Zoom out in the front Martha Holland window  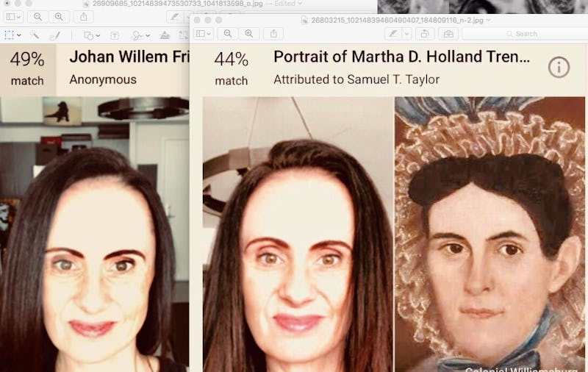pos(228,34)
